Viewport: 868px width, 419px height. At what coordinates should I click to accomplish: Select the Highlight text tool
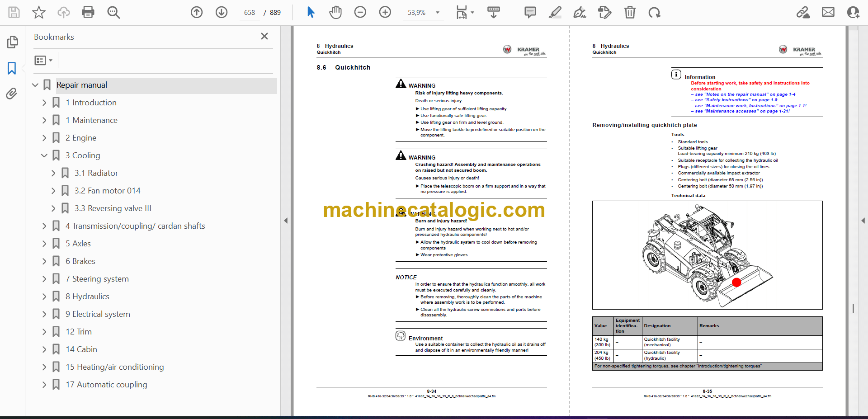click(x=555, y=12)
